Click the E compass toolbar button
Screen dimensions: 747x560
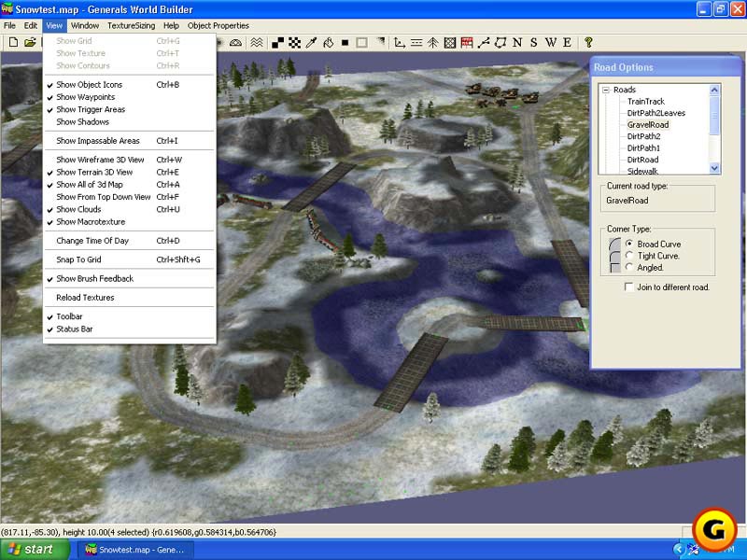[567, 43]
